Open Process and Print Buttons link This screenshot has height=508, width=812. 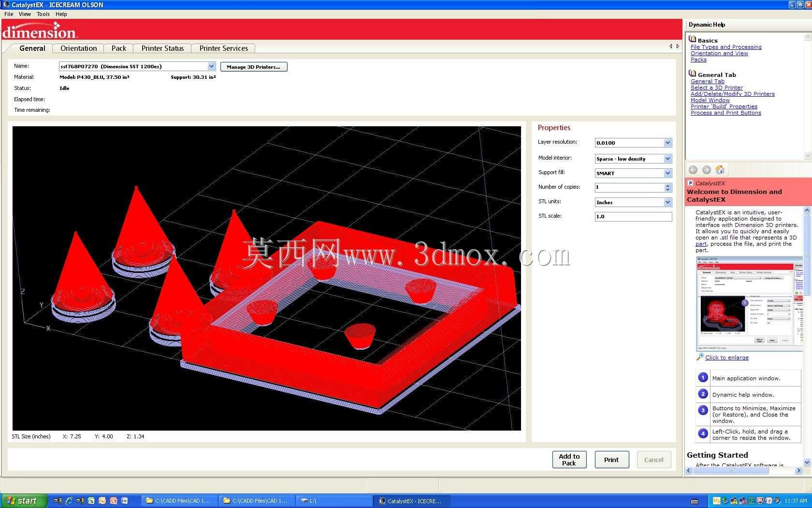tap(726, 113)
